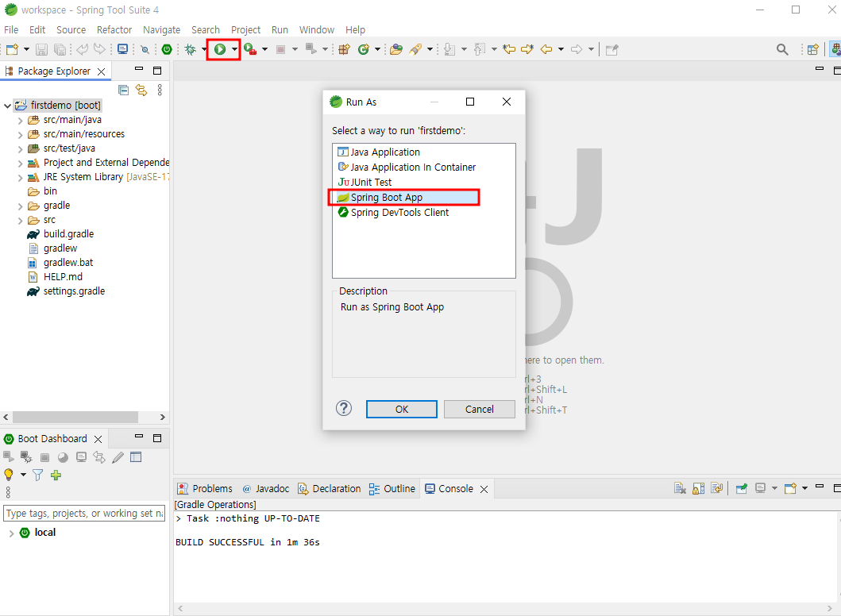This screenshot has height=616, width=841.
Task: Click the Save All toolbar icon
Action: point(60,49)
